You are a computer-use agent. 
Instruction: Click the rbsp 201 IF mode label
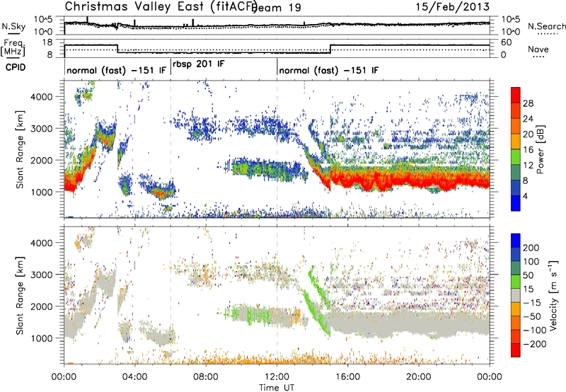tap(199, 64)
